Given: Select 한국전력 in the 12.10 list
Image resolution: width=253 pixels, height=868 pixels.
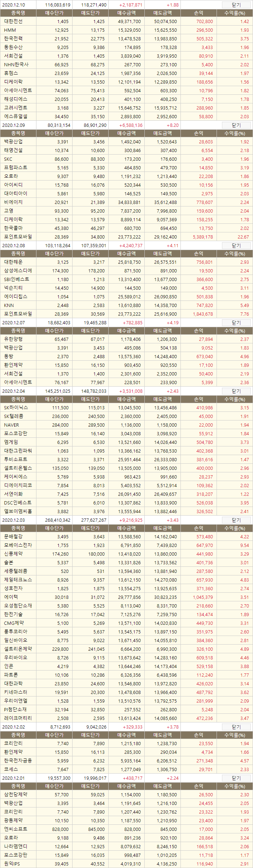Looking at the screenshot, I should 13,39.
